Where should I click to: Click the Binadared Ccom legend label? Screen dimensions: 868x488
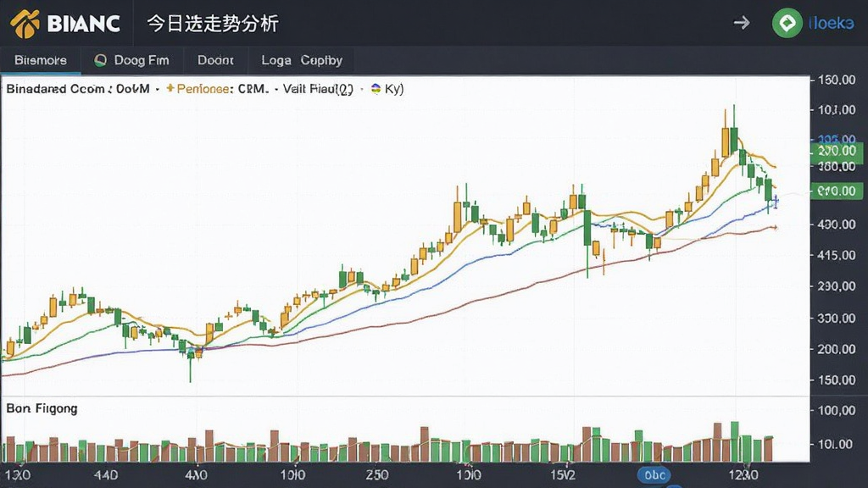tap(78, 88)
